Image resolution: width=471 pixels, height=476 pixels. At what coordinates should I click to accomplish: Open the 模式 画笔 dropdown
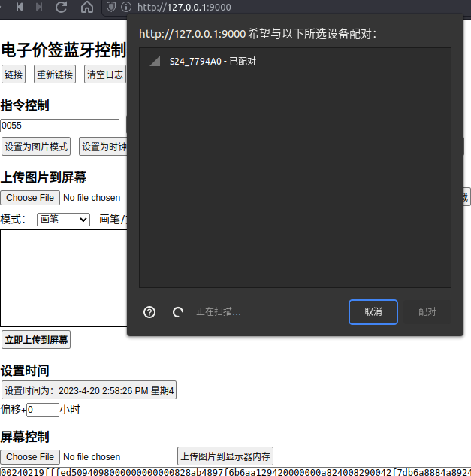[x=63, y=219]
